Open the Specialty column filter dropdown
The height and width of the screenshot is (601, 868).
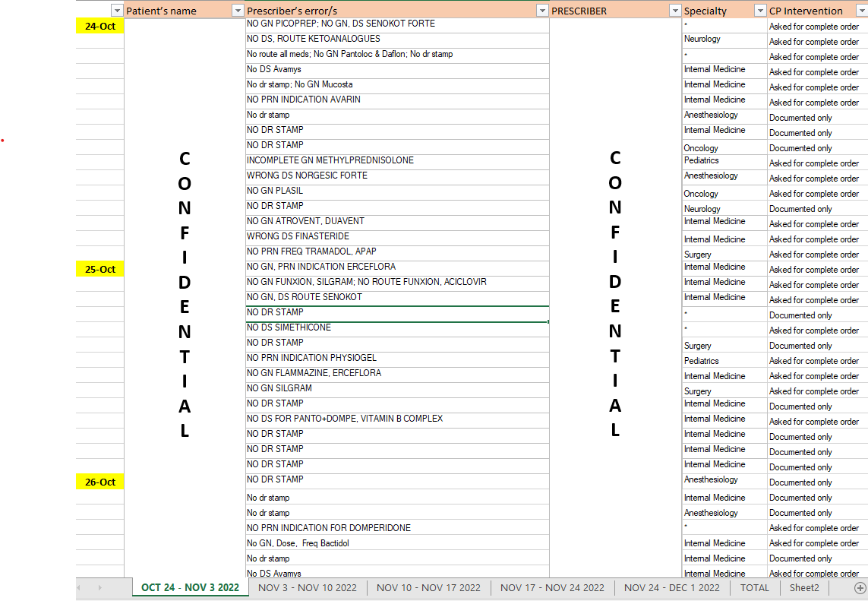[760, 11]
